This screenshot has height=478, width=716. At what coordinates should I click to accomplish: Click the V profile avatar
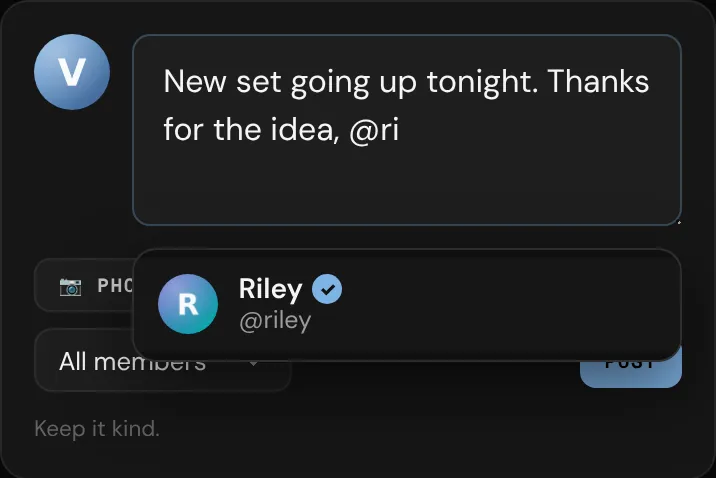coord(72,72)
